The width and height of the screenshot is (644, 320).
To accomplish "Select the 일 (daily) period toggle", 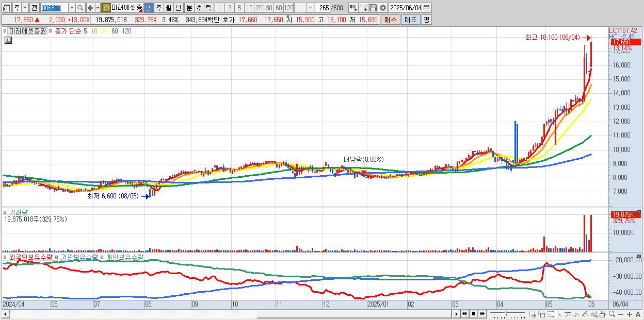I will [149, 8].
